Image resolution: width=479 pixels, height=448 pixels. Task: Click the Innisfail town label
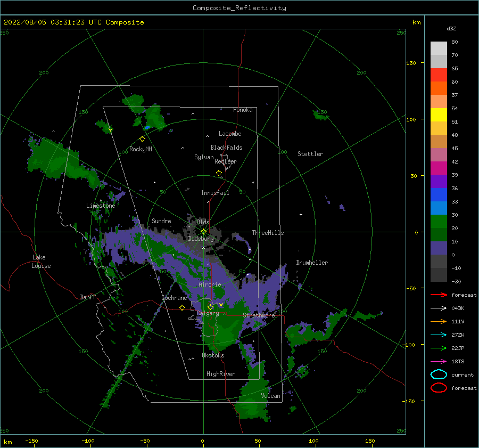click(215, 193)
